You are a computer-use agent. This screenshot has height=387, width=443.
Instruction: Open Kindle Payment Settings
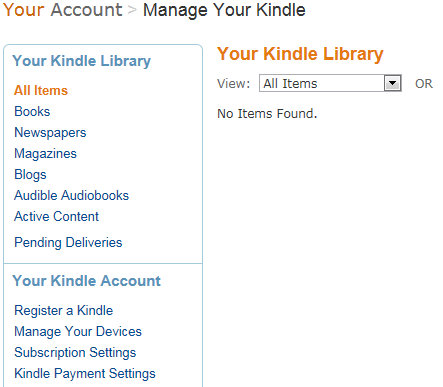(85, 373)
